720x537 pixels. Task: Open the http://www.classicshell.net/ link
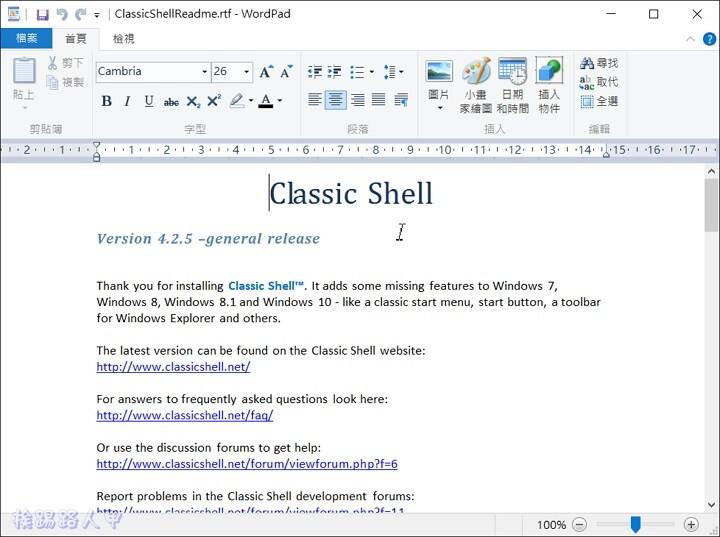coord(173,367)
